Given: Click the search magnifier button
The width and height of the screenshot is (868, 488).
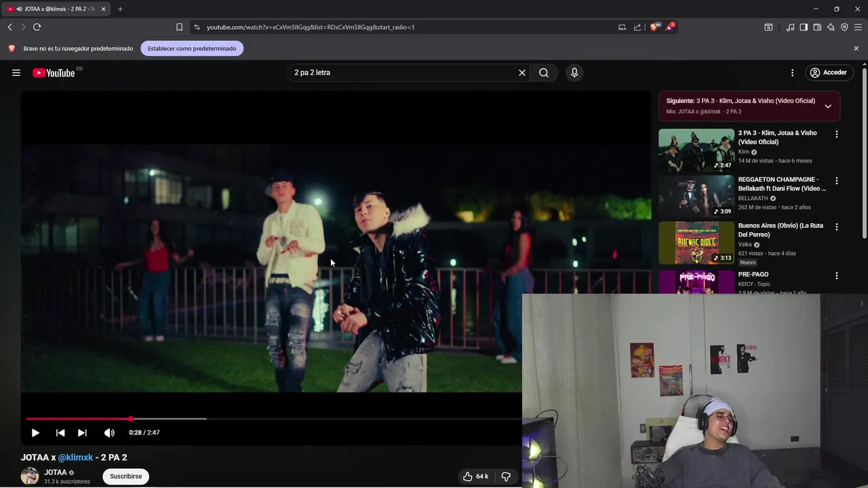Looking at the screenshot, I should 544,73.
